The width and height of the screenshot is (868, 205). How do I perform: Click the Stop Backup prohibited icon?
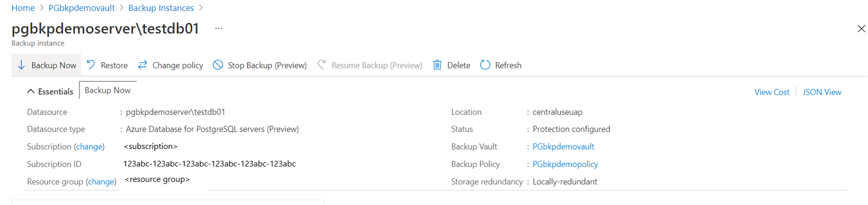click(218, 65)
